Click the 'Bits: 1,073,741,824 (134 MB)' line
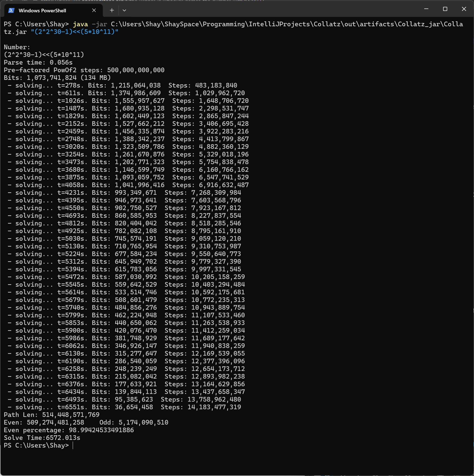 coord(57,78)
